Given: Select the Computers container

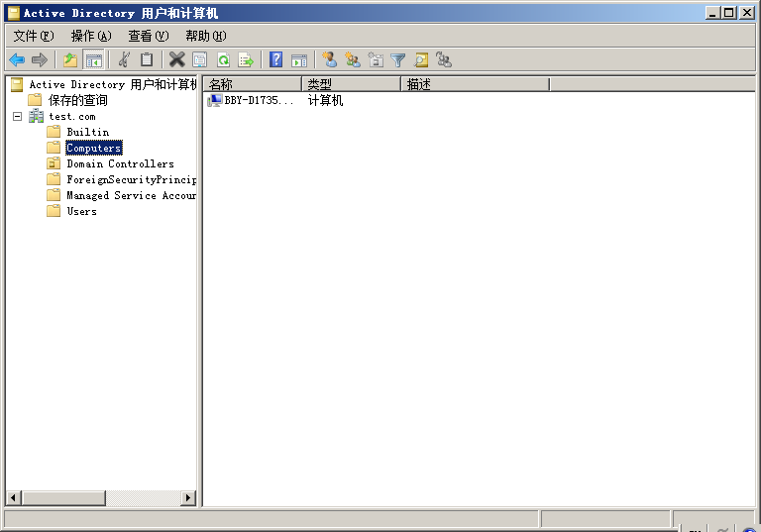Looking at the screenshot, I should [94, 148].
